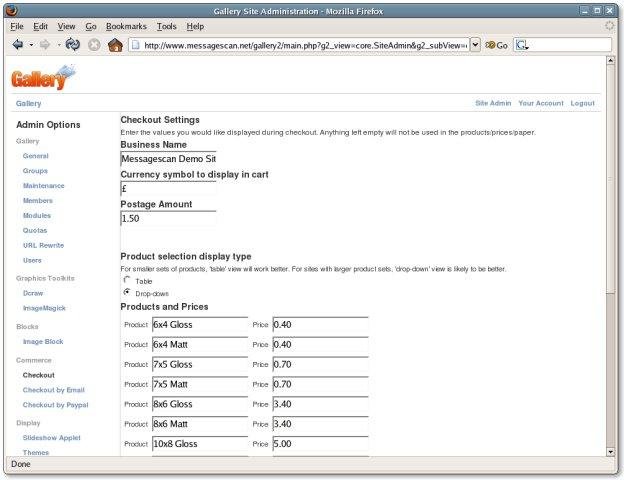Image resolution: width=624 pixels, height=480 pixels.
Task: Open the search engine selector icon
Action: tap(522, 45)
